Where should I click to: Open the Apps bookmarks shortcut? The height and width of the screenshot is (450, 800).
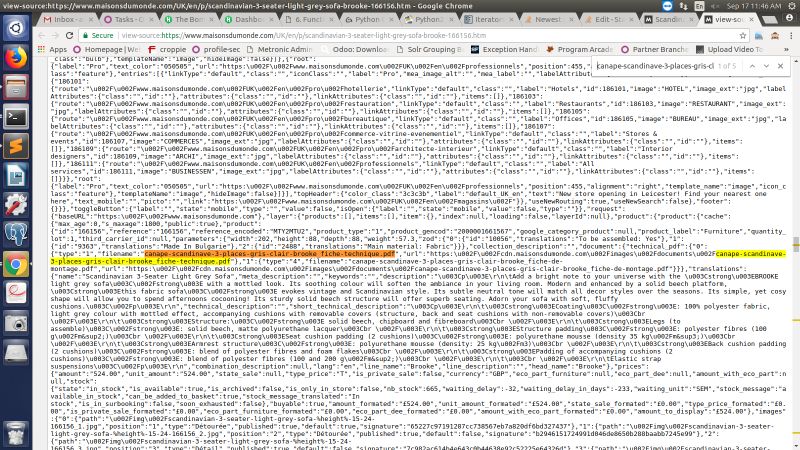(x=52, y=49)
